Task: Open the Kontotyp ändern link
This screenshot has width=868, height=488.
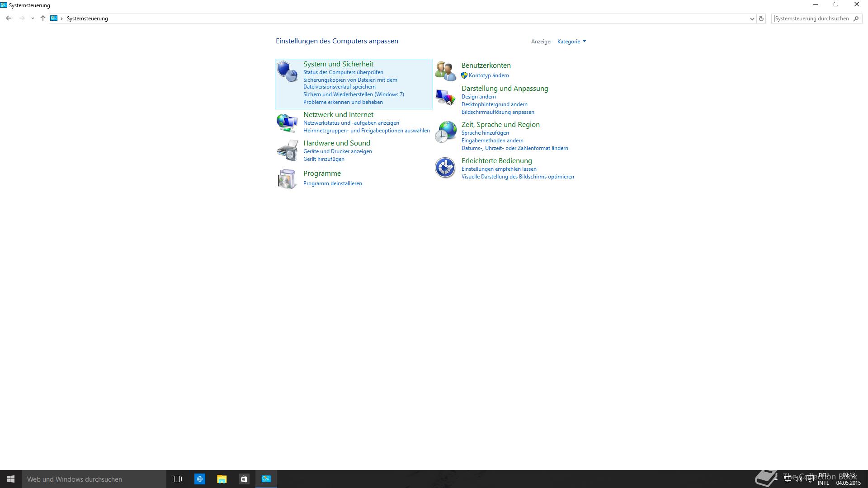Action: (489, 75)
